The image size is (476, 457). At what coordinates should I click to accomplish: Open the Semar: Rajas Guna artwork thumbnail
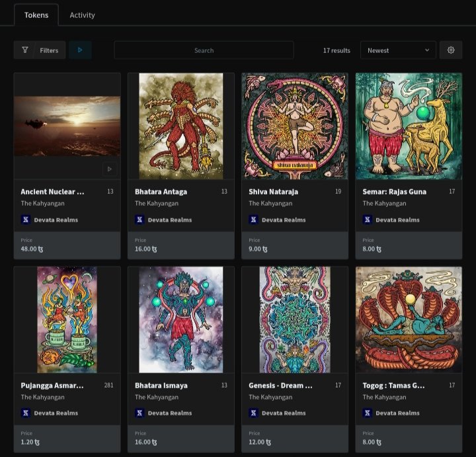(409, 126)
